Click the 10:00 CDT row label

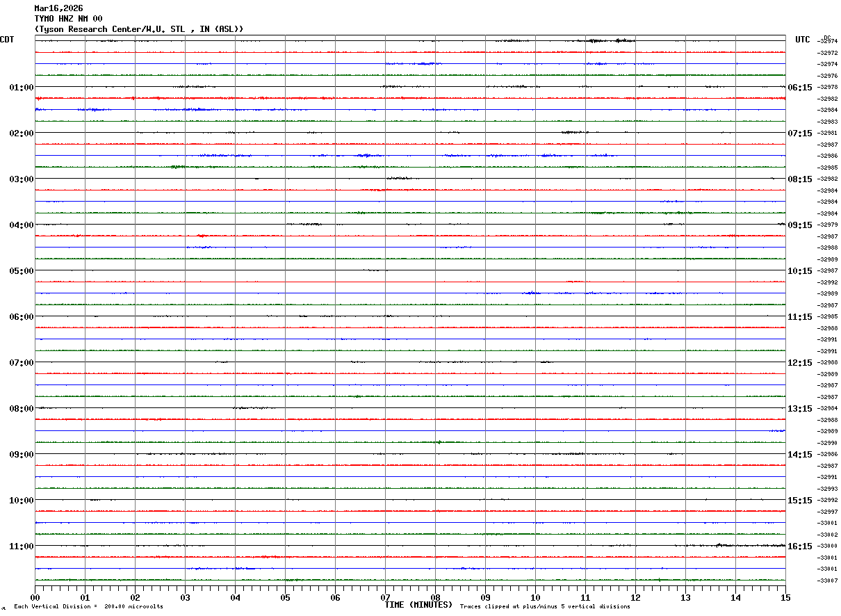coord(22,501)
